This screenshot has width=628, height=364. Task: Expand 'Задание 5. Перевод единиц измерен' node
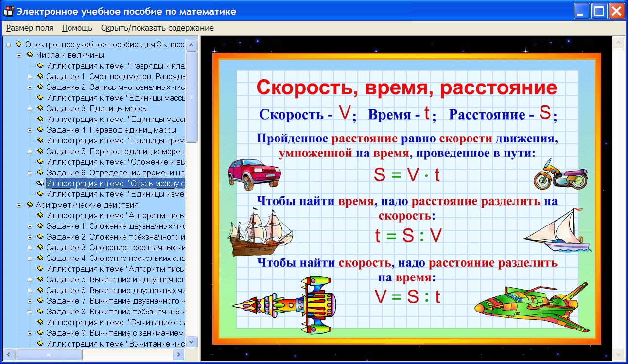(x=30, y=152)
